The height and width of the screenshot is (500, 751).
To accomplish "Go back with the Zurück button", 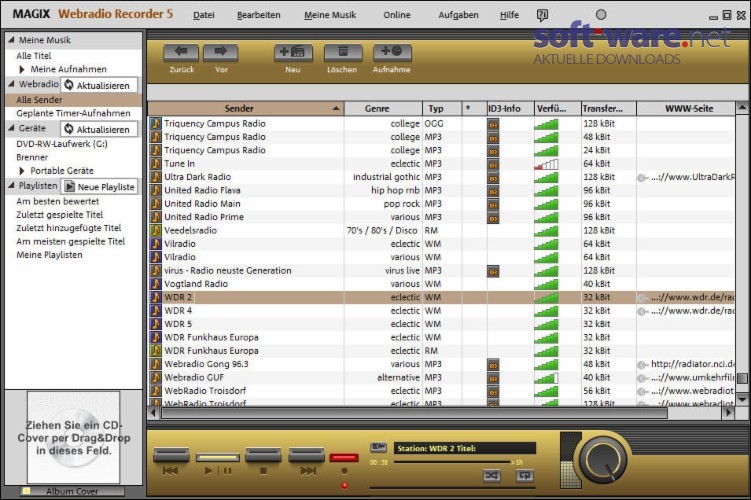I will [x=181, y=53].
